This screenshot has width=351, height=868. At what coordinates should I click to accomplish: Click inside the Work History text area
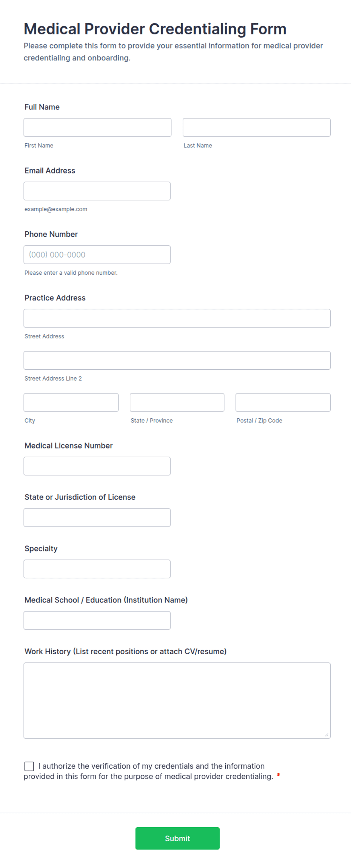[x=177, y=700]
